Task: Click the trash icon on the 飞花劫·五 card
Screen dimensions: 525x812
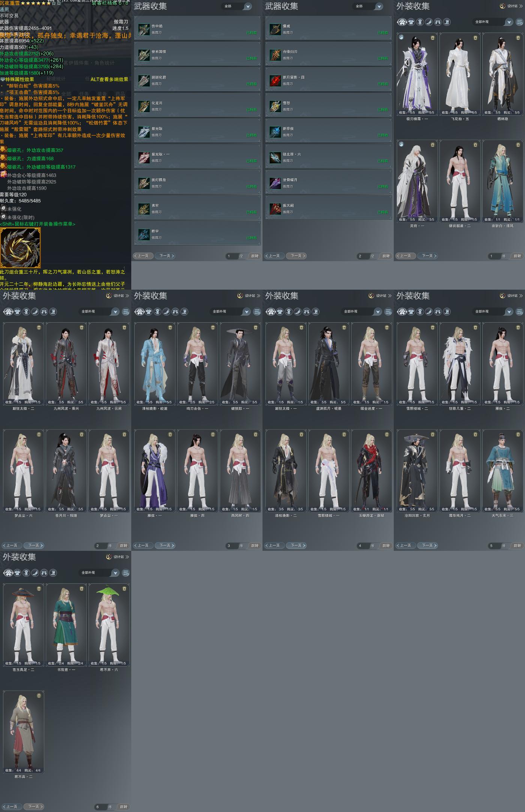Action: point(475,38)
